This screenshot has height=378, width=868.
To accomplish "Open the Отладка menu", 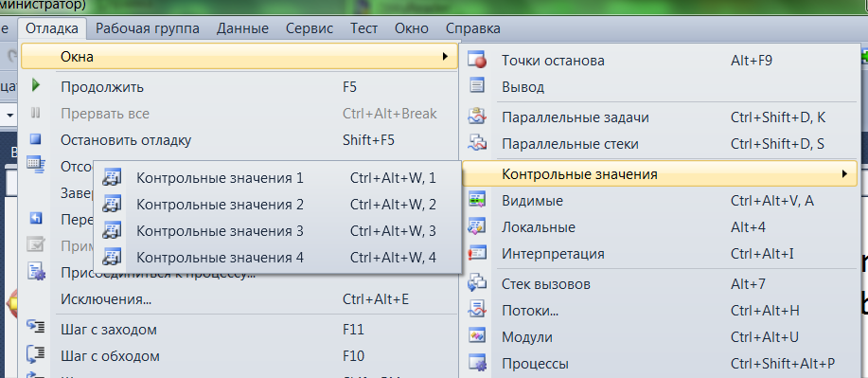I will point(52,28).
